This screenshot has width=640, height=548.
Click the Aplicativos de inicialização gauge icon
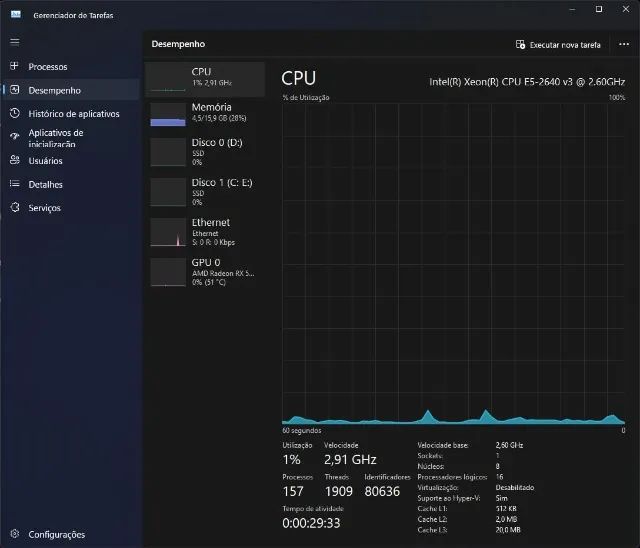(15, 136)
